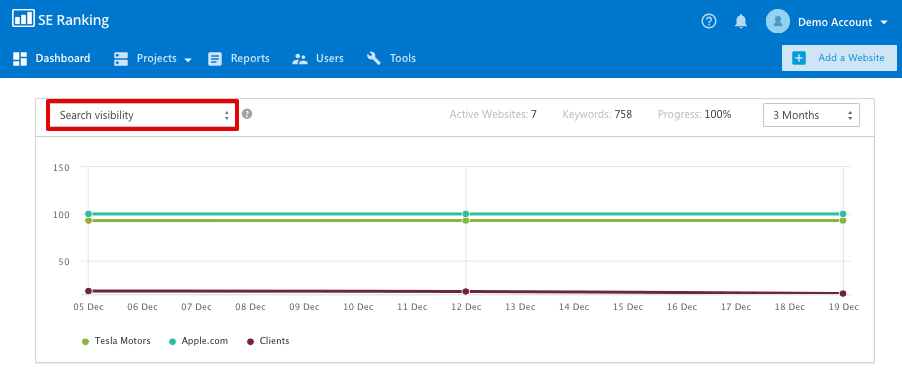Click the Users people icon
Image resolution: width=902 pixels, height=371 pixels.
click(300, 59)
